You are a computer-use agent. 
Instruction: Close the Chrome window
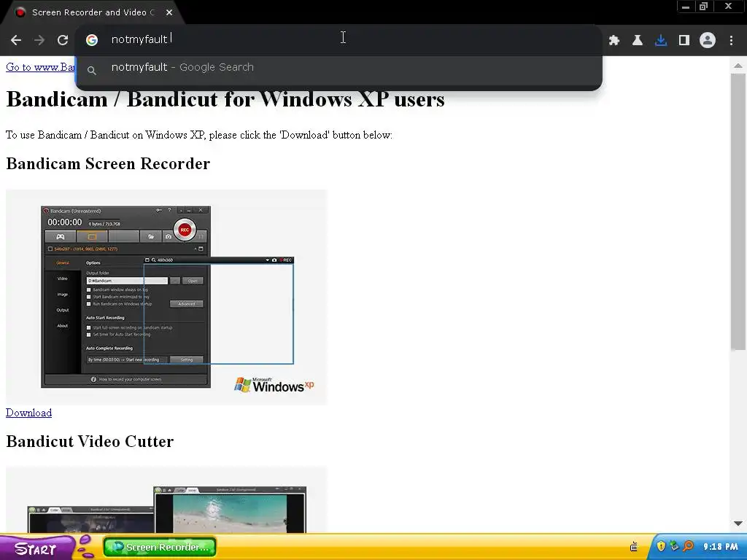pyautogui.click(x=728, y=7)
